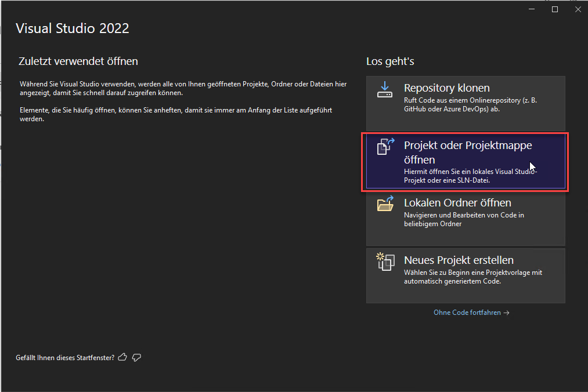The height and width of the screenshot is (392, 588).
Task: Choose Projekt oder Projektmappe öffnen
Action: 466,162
